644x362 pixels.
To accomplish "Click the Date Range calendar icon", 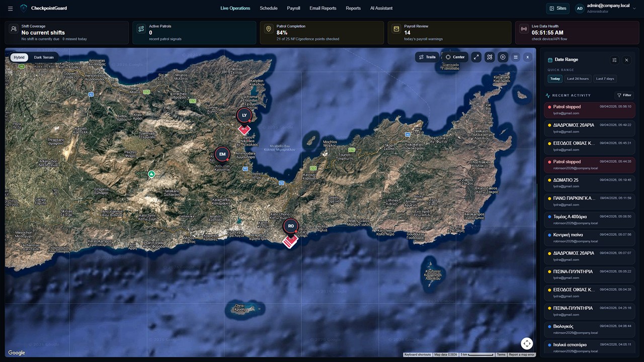I will [x=550, y=60].
